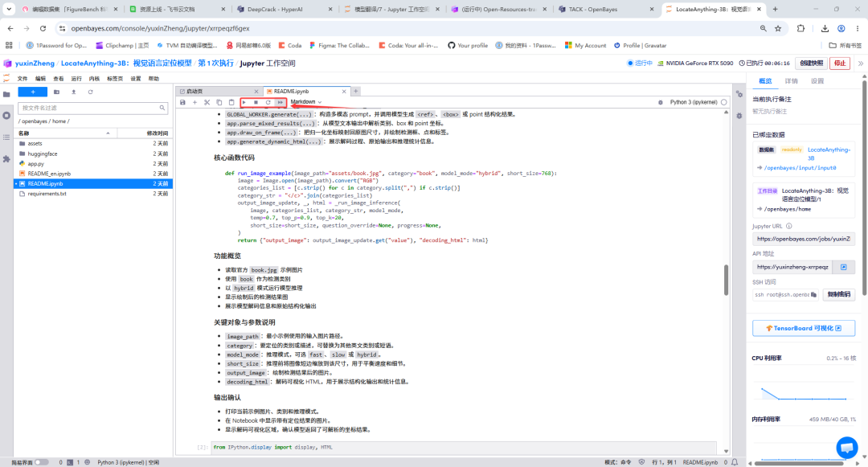Open TensorBoard 可视化
Image resolution: width=868 pixels, height=467 pixels.
point(803,328)
